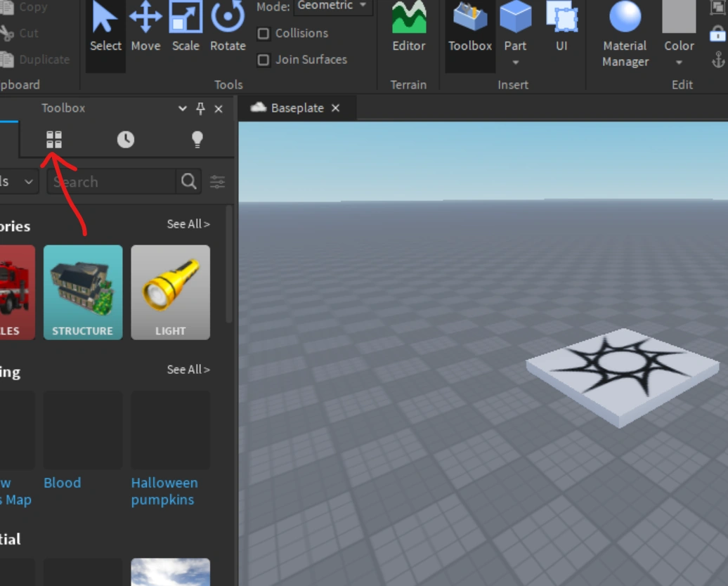728x586 pixels.
Task: Open the UI insert tool
Action: coord(561,28)
